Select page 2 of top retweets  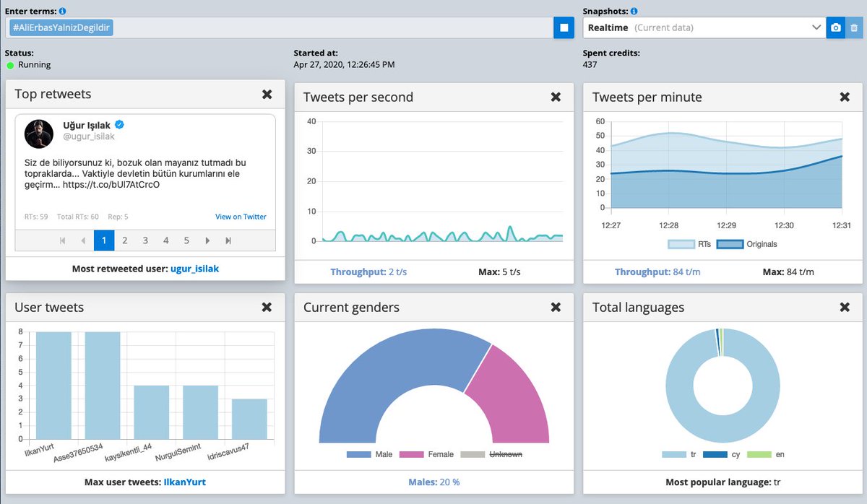(125, 240)
